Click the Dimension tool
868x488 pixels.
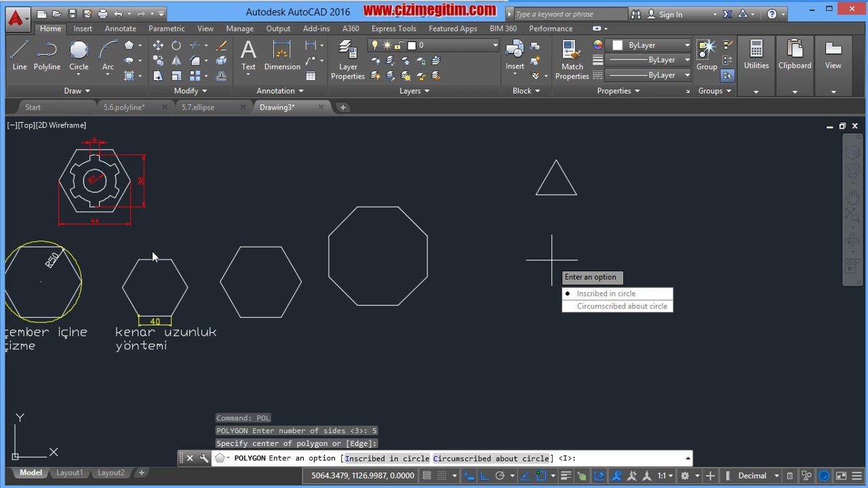[x=282, y=55]
